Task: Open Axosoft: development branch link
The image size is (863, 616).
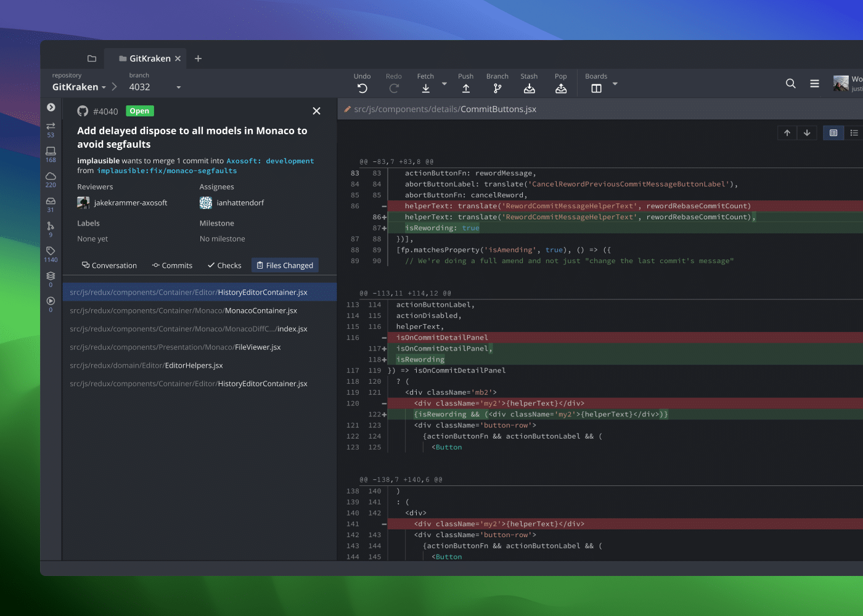Action: click(x=270, y=161)
